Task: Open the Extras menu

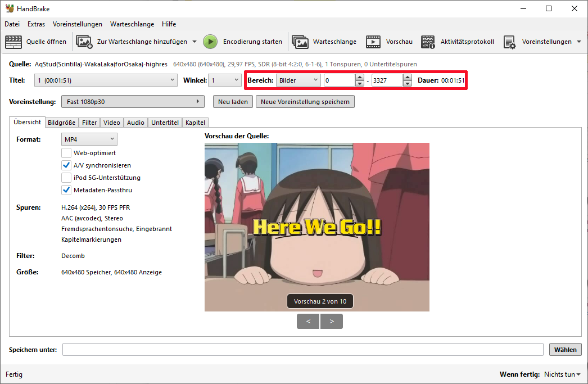Action: tap(36, 24)
